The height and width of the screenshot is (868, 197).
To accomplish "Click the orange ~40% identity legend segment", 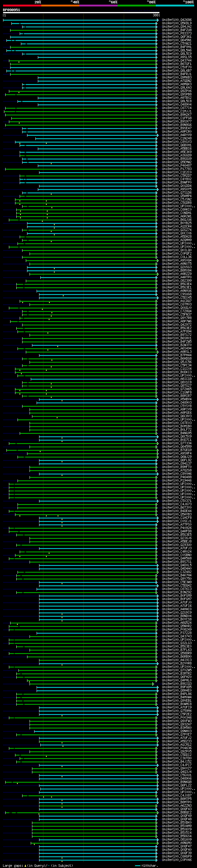I will click(60, 6).
